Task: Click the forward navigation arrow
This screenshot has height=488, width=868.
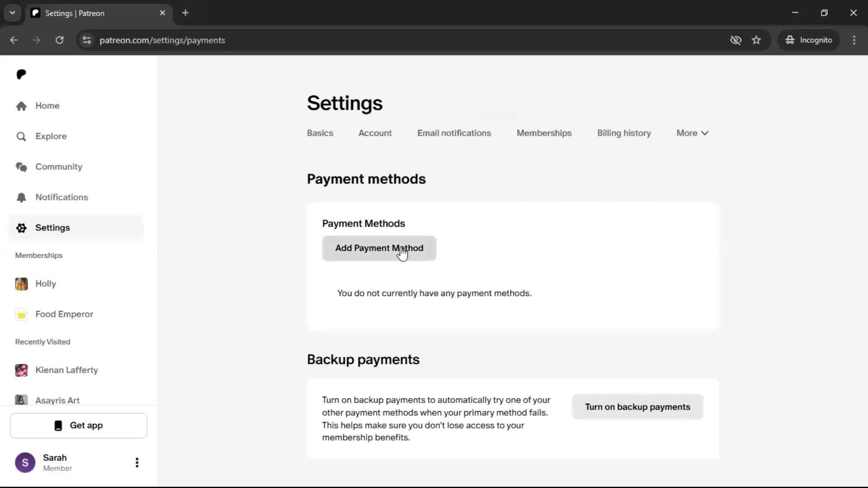Action: pos(37,40)
